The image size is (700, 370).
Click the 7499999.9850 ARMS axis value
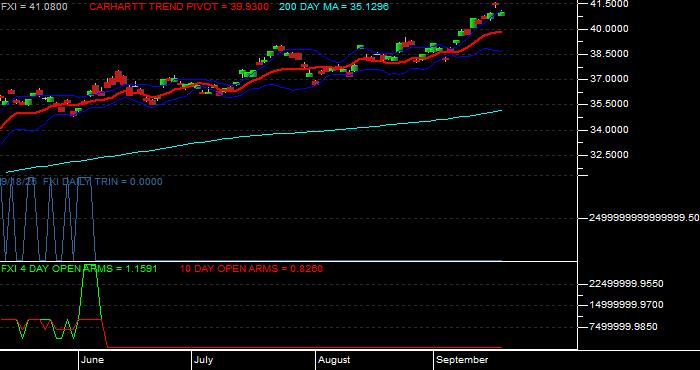point(624,327)
